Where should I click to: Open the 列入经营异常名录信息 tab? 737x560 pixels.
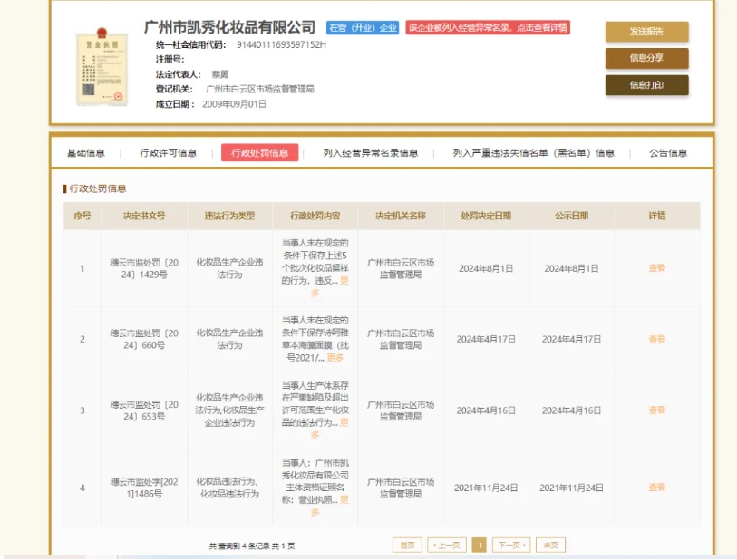tap(371, 152)
